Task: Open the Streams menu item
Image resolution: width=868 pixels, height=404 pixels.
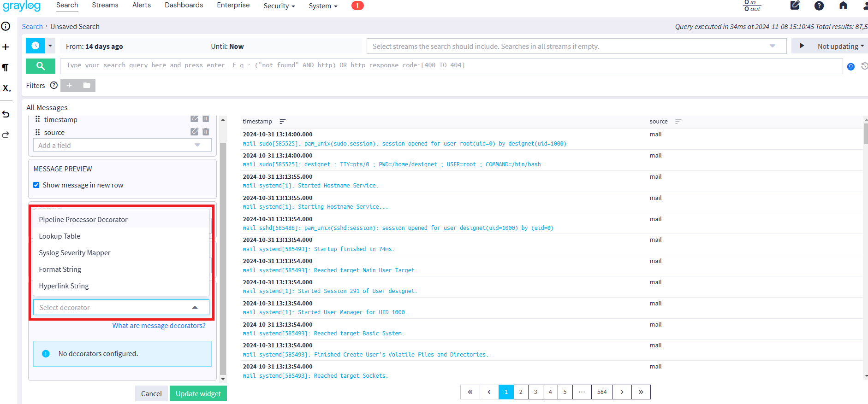Action: click(105, 5)
